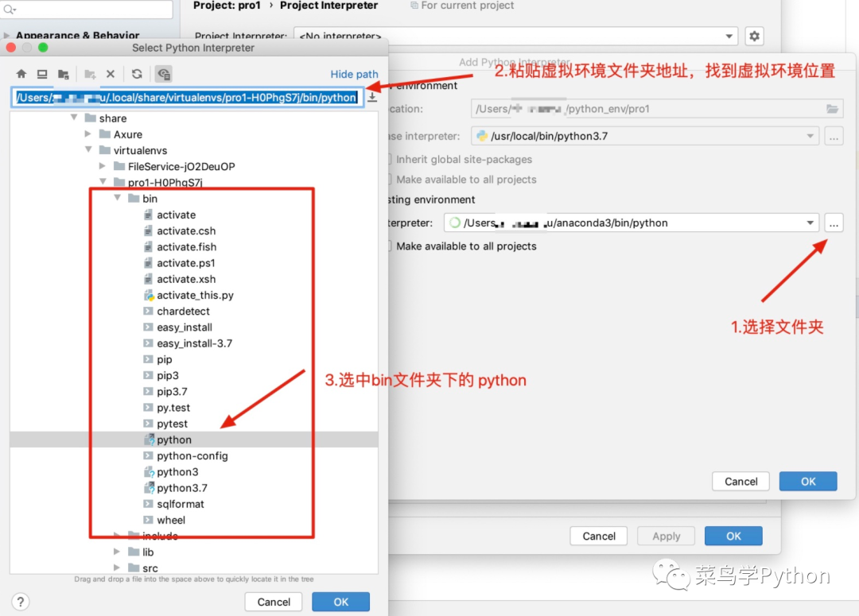Select easy_install file
859x616 pixels.
coord(178,327)
